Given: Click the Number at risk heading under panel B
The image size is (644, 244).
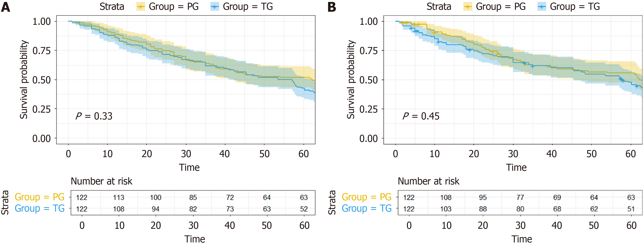Looking at the screenshot, I should 429,181.
